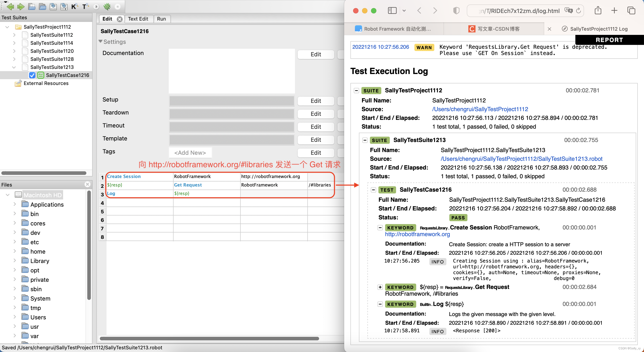Uncheck the SallyTestCase1216 checkbox
Image resolution: width=644 pixels, height=352 pixels.
(x=32, y=75)
